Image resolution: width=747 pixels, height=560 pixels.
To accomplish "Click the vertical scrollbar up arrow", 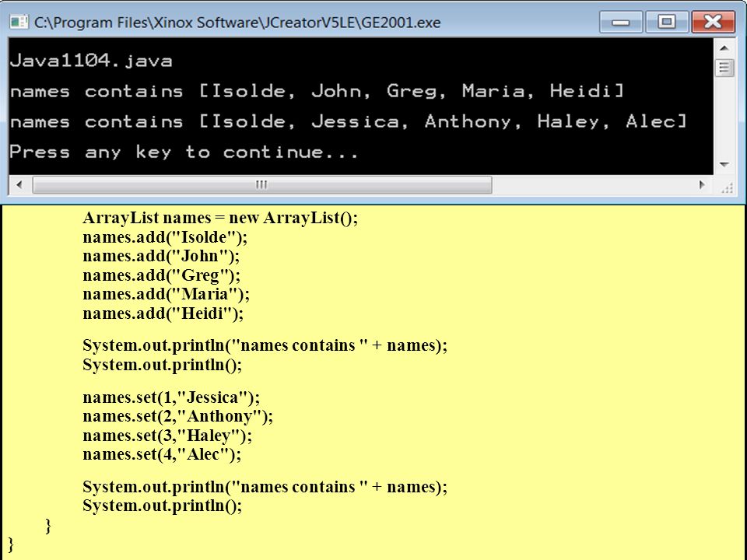I will [x=724, y=48].
